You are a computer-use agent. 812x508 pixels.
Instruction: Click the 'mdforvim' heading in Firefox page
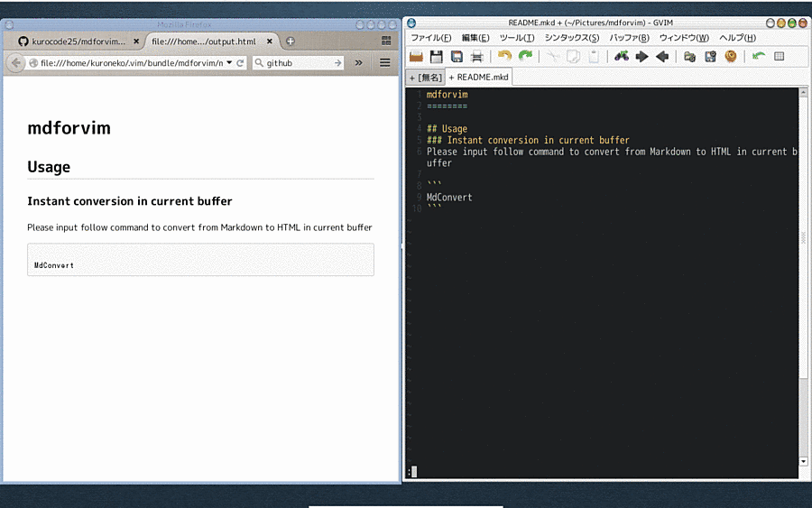point(69,128)
